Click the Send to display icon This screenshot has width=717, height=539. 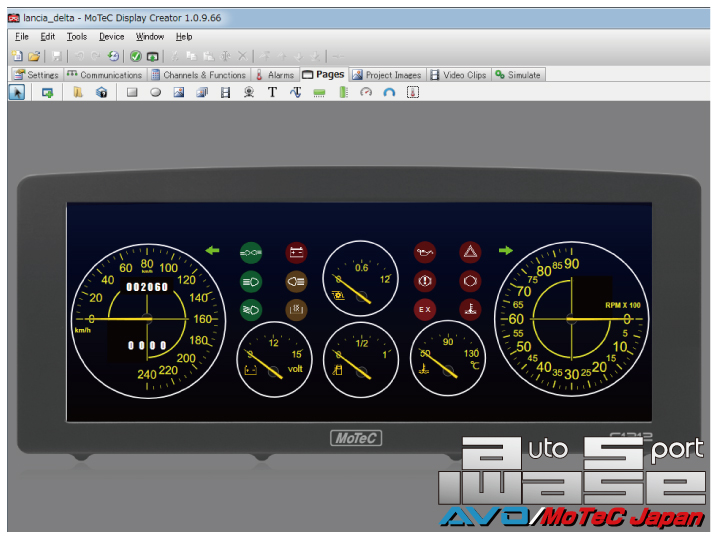(x=152, y=56)
